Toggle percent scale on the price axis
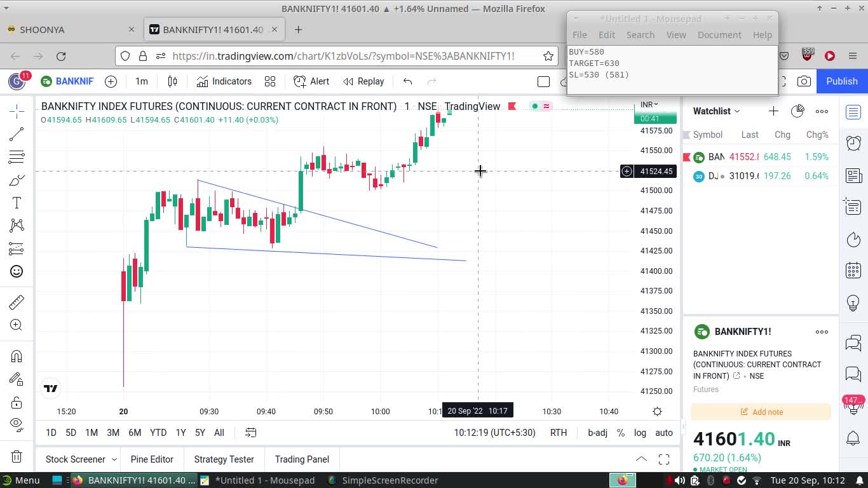Screen dimensions: 868x488 click(x=620, y=433)
